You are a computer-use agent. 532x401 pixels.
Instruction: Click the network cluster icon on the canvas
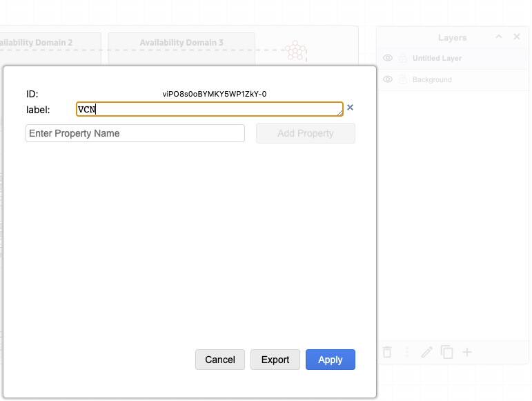pyautogui.click(x=296, y=50)
